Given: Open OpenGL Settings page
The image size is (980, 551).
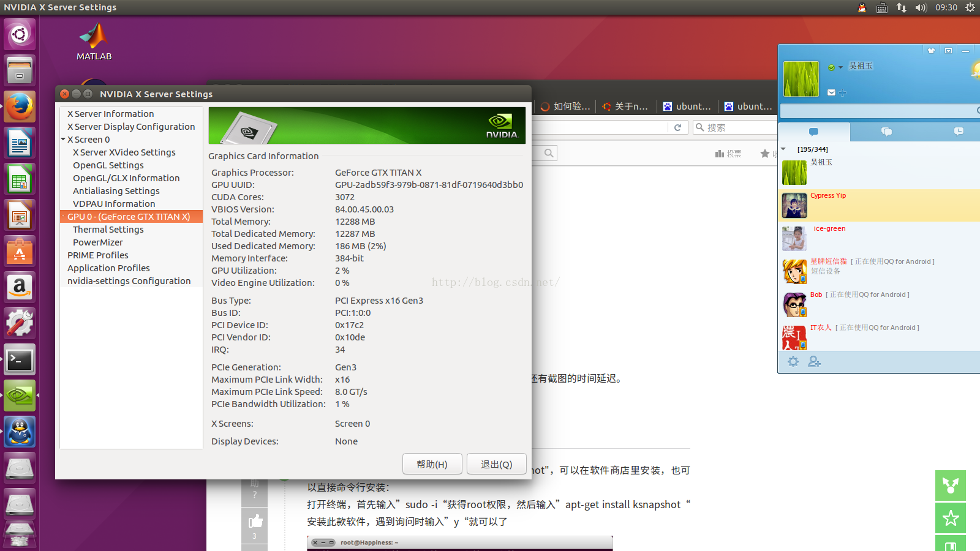Looking at the screenshot, I should point(108,165).
